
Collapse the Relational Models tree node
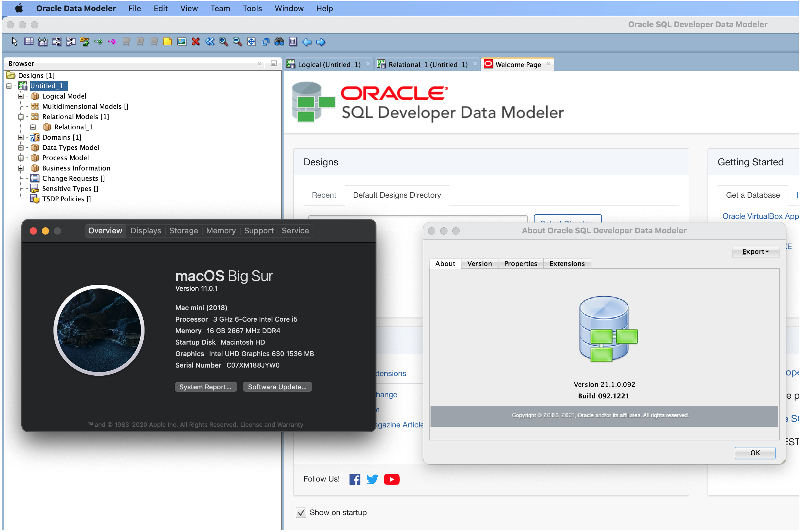point(21,117)
